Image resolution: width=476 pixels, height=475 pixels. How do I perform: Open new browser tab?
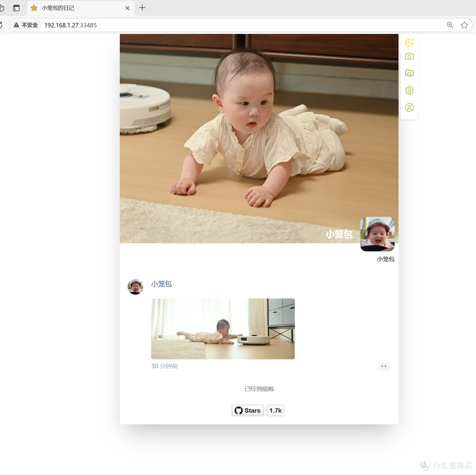pos(142,8)
